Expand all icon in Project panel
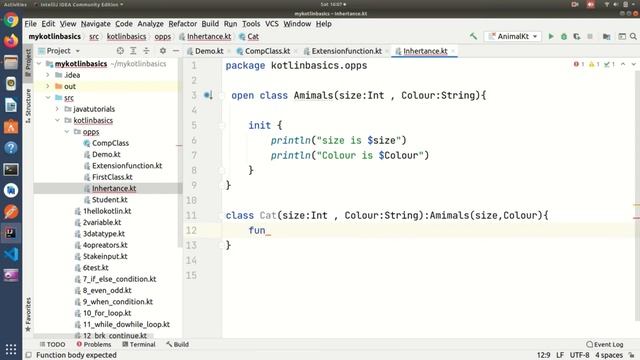Image resolution: width=640 pixels, height=360 pixels. click(x=133, y=51)
